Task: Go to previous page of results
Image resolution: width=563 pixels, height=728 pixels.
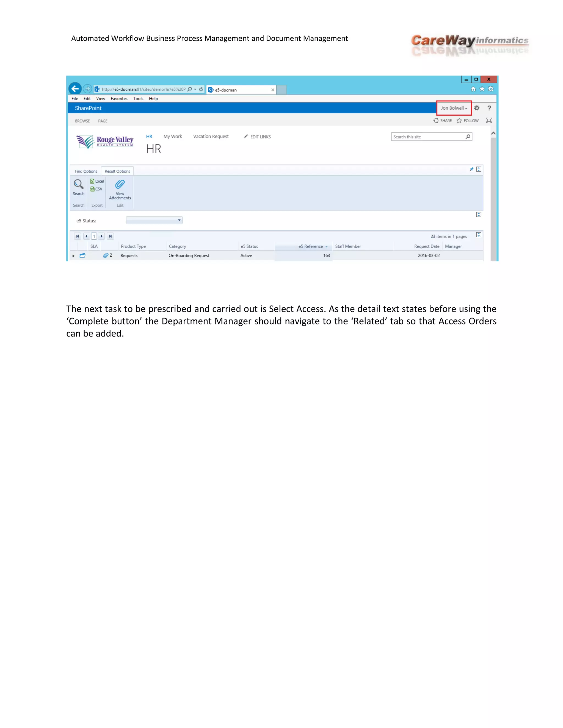Action: pyautogui.click(x=86, y=236)
